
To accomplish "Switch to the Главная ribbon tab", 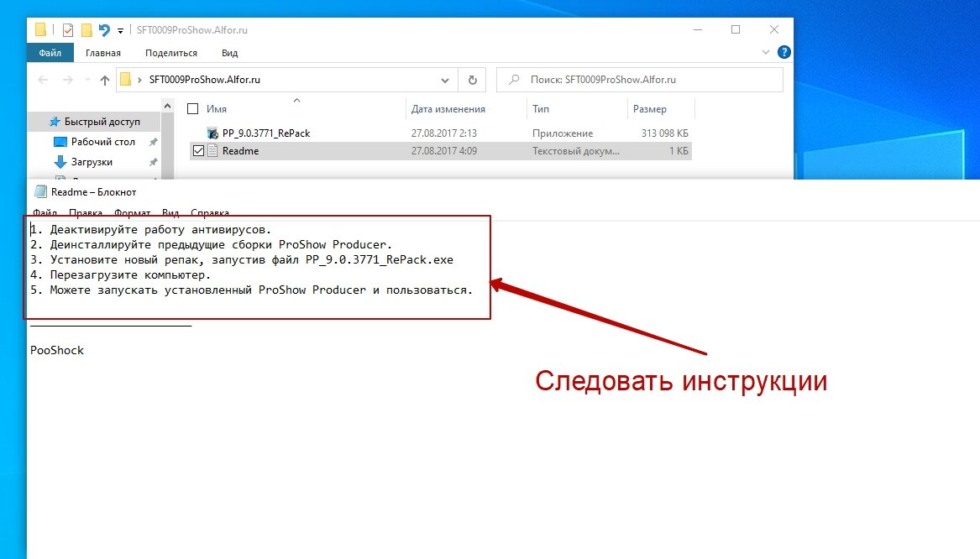I will pos(103,53).
